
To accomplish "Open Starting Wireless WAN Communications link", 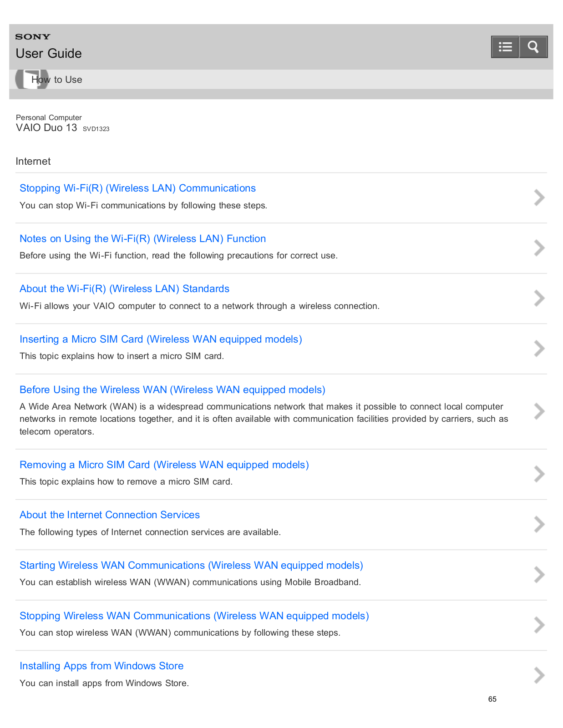I will [x=191, y=566].
